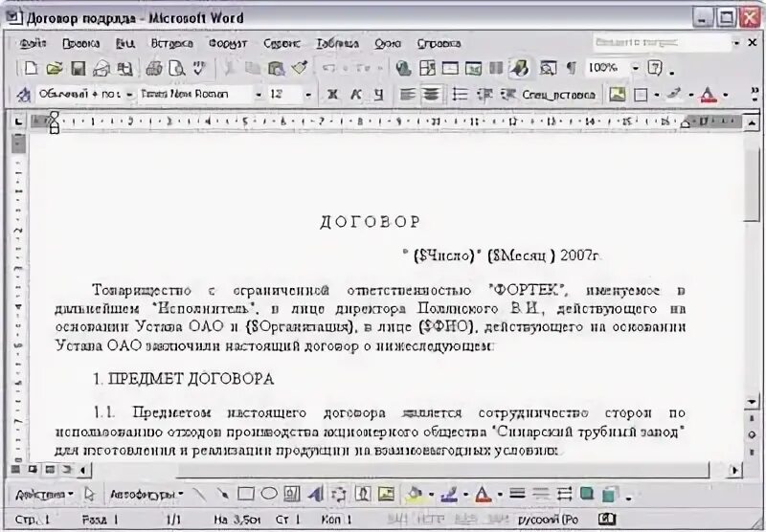Screen dimensions: 766x532
Task: Open the style dropdown arrow
Action: pos(129,94)
